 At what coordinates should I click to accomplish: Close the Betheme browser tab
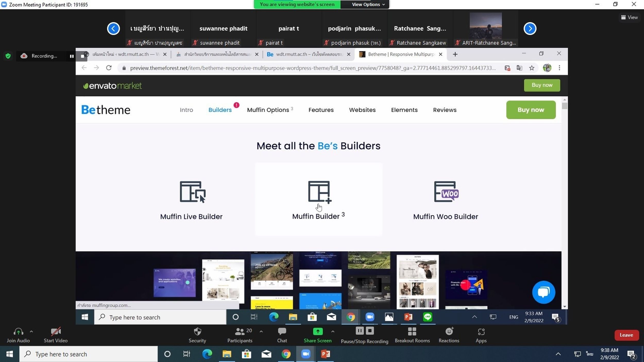pos(440,54)
